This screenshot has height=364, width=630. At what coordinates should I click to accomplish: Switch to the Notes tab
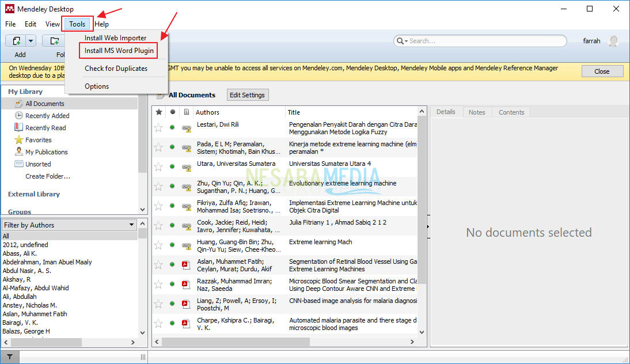(x=477, y=112)
